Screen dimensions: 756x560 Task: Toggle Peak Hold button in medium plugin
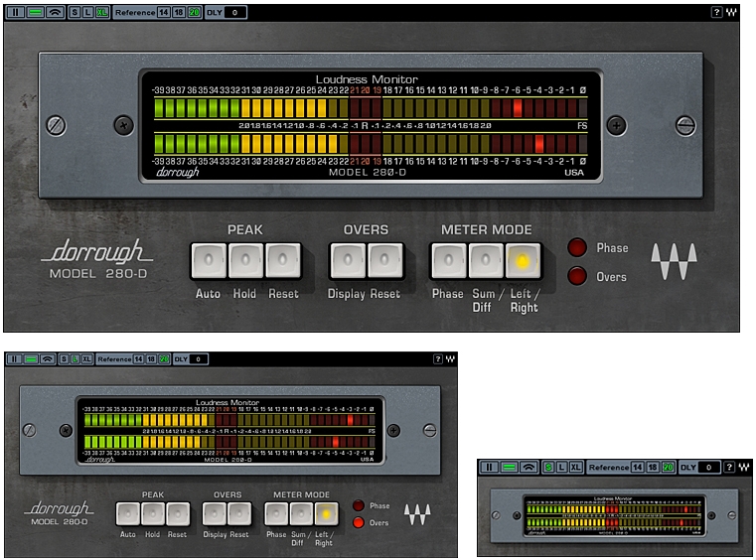point(153,514)
